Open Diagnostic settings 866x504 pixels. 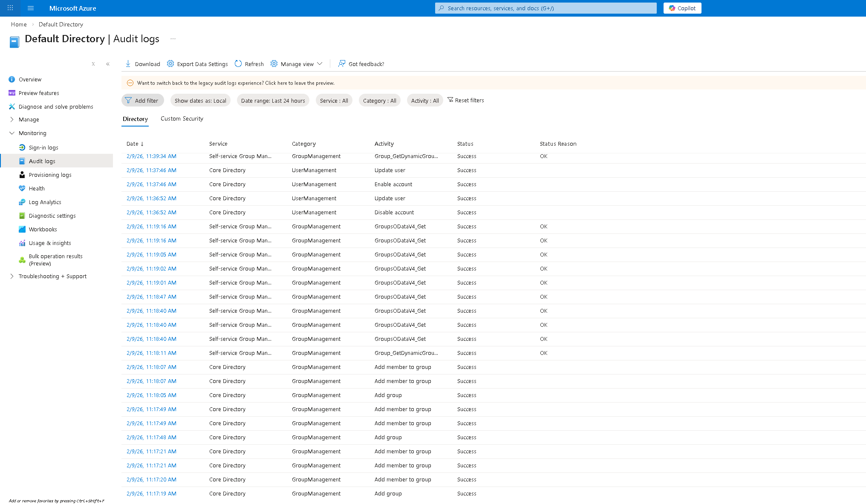[52, 215]
